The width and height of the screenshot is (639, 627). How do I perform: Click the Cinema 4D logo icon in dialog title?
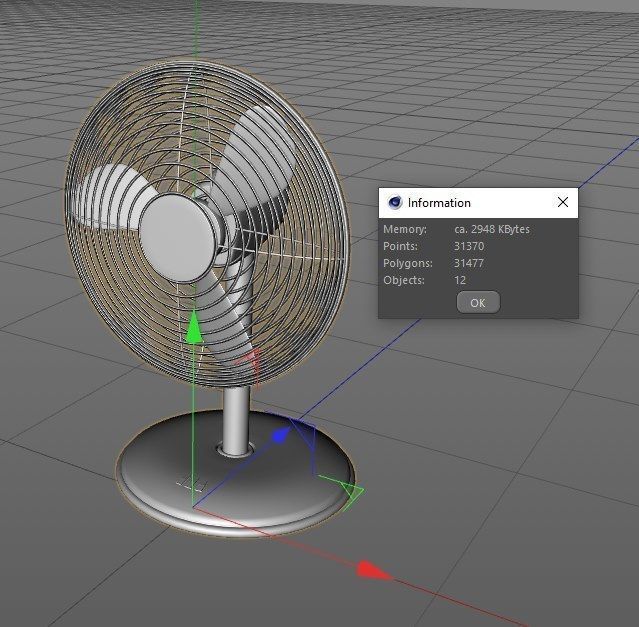tap(394, 202)
